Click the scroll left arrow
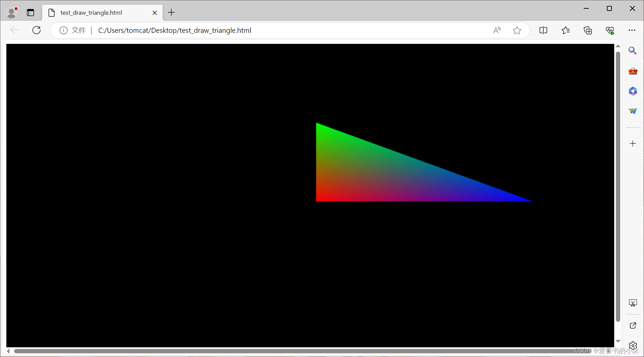Viewport: 644px width, 357px height. click(8, 351)
